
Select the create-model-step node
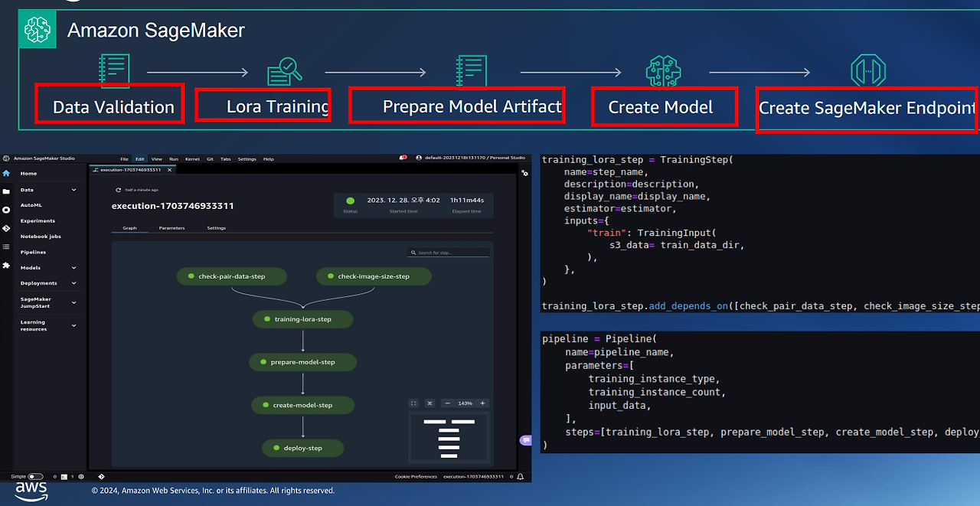[x=302, y=405]
